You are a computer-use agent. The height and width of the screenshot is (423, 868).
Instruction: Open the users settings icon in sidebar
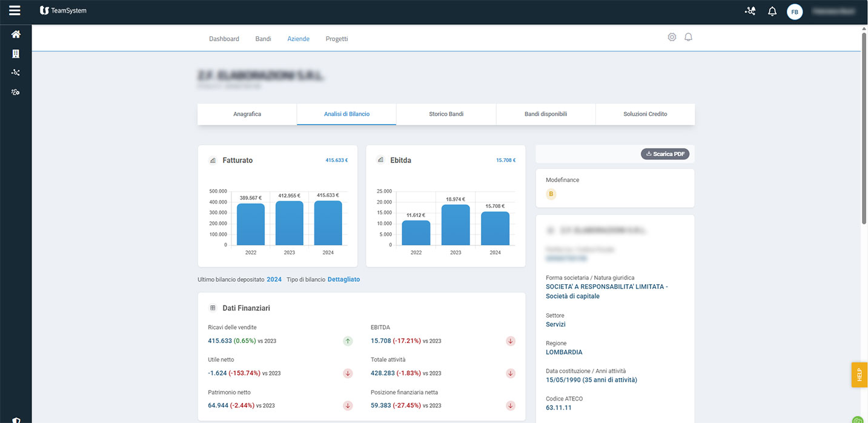point(16,92)
